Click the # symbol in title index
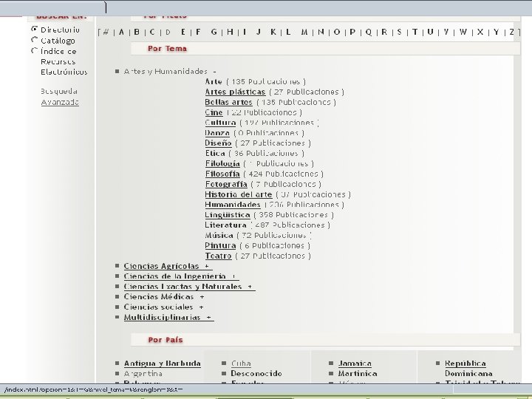Image resolution: width=532 pixels, height=399 pixels. (106, 33)
